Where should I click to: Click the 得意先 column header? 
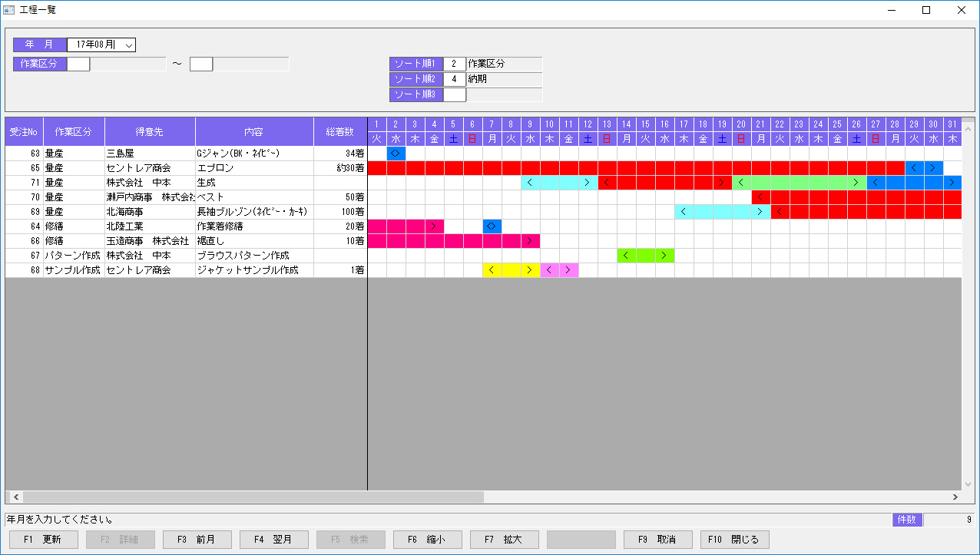click(x=150, y=131)
